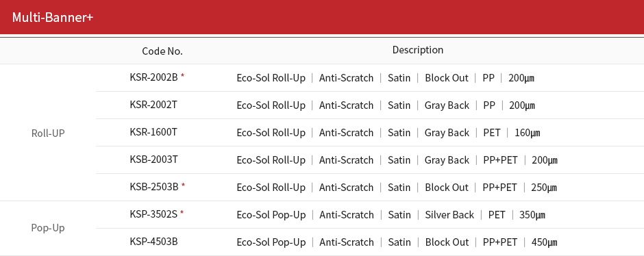Click the Pop-Up category label
644x256 pixels.
48,228
